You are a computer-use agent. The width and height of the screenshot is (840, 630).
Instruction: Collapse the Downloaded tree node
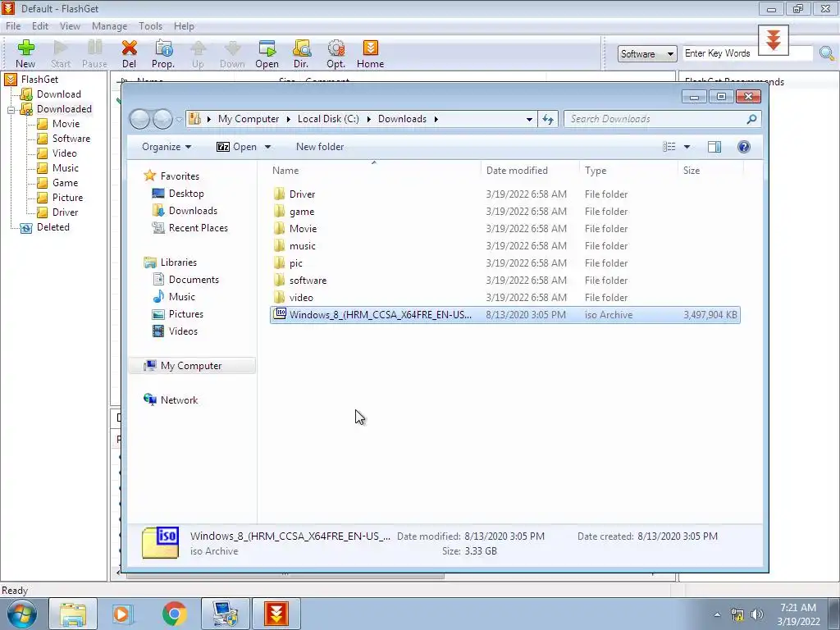[11, 110]
